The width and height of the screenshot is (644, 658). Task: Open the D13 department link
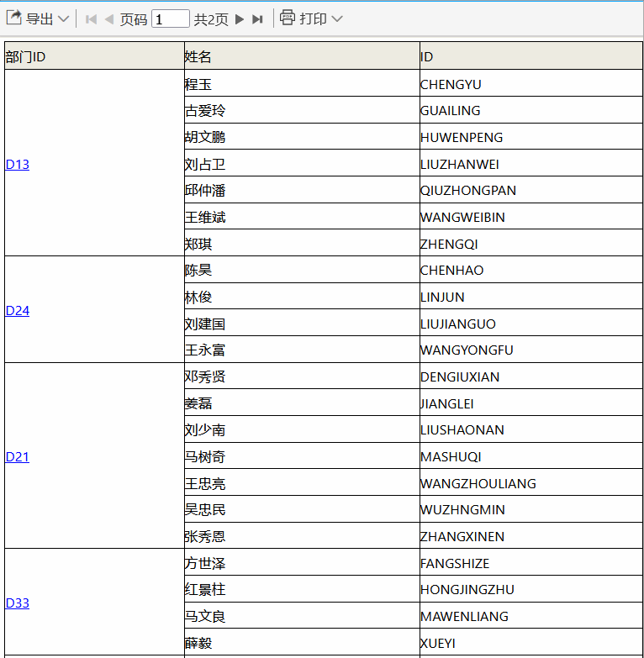pos(17,164)
